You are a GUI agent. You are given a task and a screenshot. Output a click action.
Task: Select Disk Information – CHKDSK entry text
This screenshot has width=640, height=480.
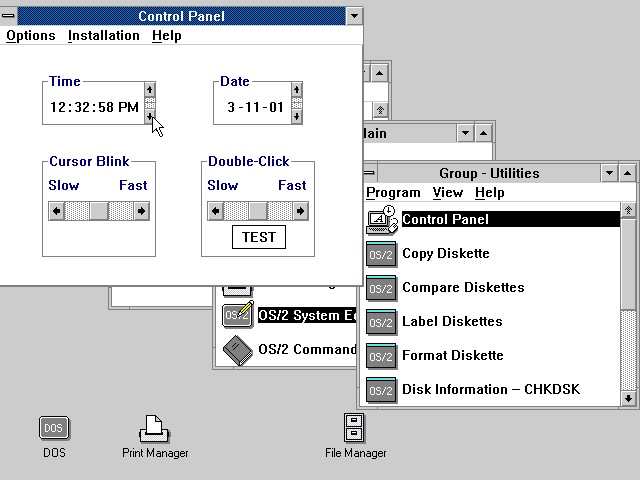point(491,389)
